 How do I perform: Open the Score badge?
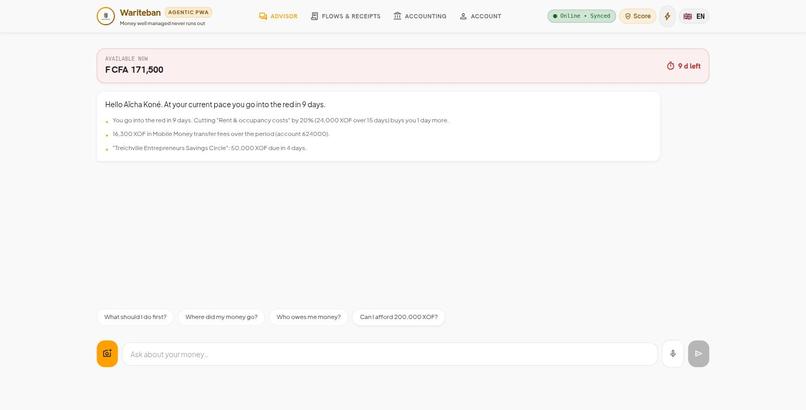637,16
